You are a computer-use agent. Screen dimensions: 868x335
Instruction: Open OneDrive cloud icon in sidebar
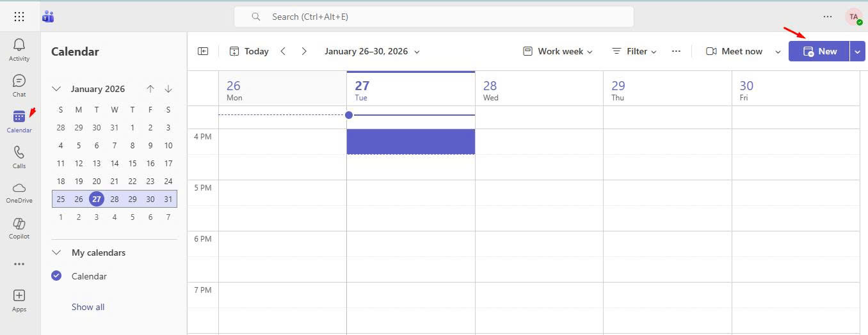(x=19, y=190)
